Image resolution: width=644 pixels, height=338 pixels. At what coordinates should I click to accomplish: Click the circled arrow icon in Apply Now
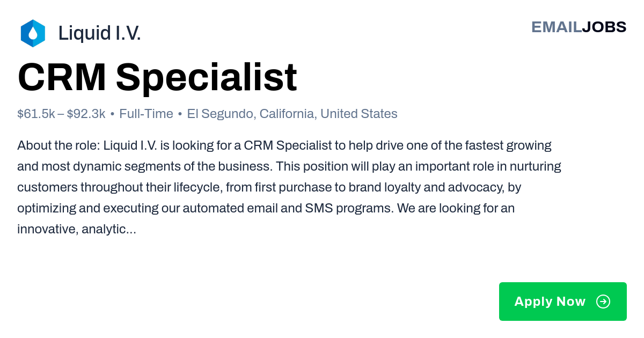603,302
